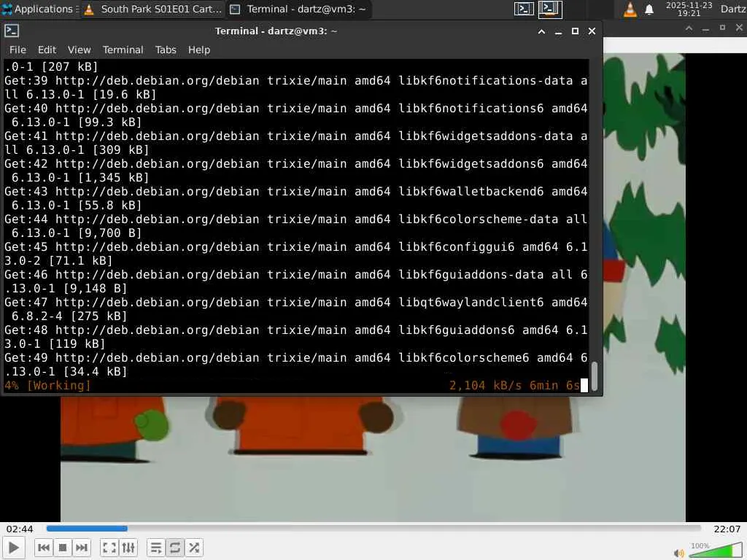The height and width of the screenshot is (560, 747).
Task: Select the second workspace switcher terminal icon
Action: click(550, 9)
